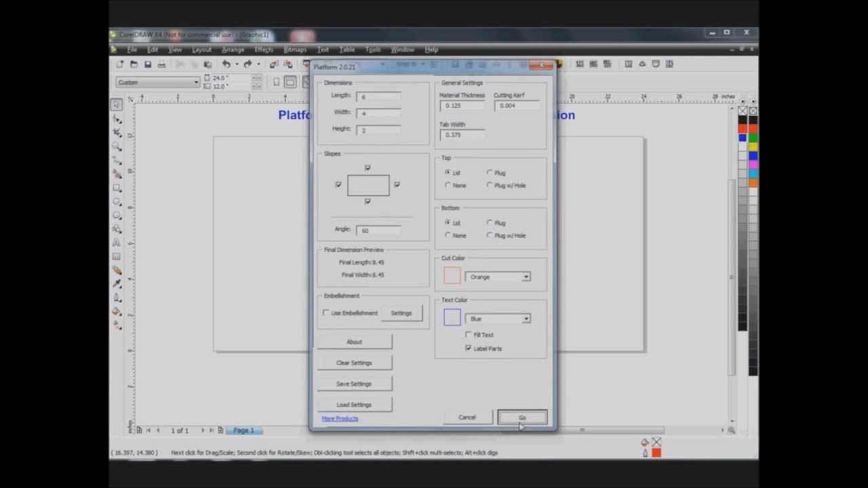The image size is (868, 488).
Task: Select the Basic Shapes tool in the toolbox
Action: [117, 229]
